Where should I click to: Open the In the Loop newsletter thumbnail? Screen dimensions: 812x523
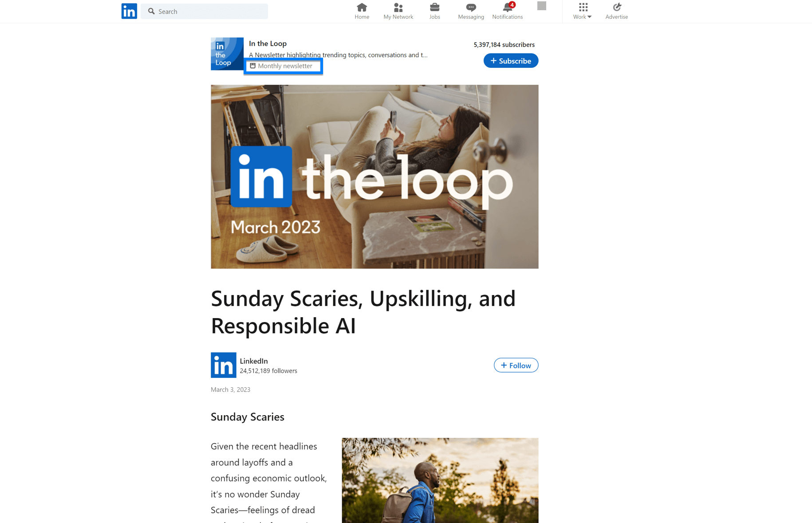tap(227, 54)
